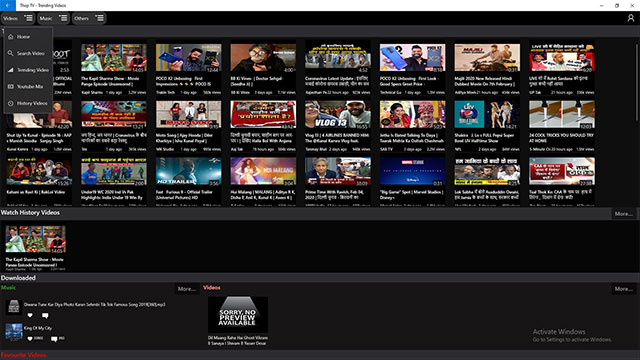Play Majili 2020 Hindi Dubbed Movie thumbnail

[x=487, y=58]
